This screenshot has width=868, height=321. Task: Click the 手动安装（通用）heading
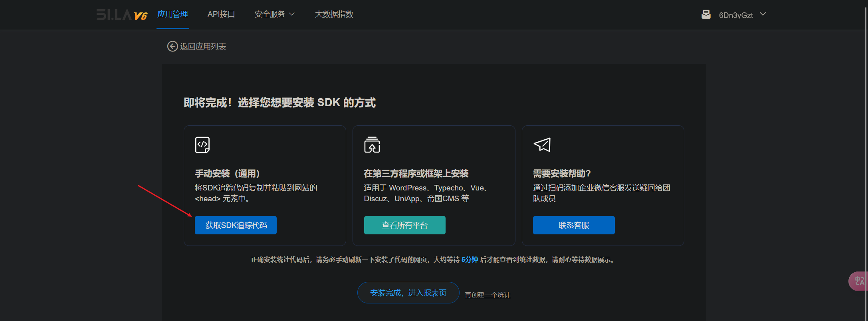pyautogui.click(x=227, y=174)
